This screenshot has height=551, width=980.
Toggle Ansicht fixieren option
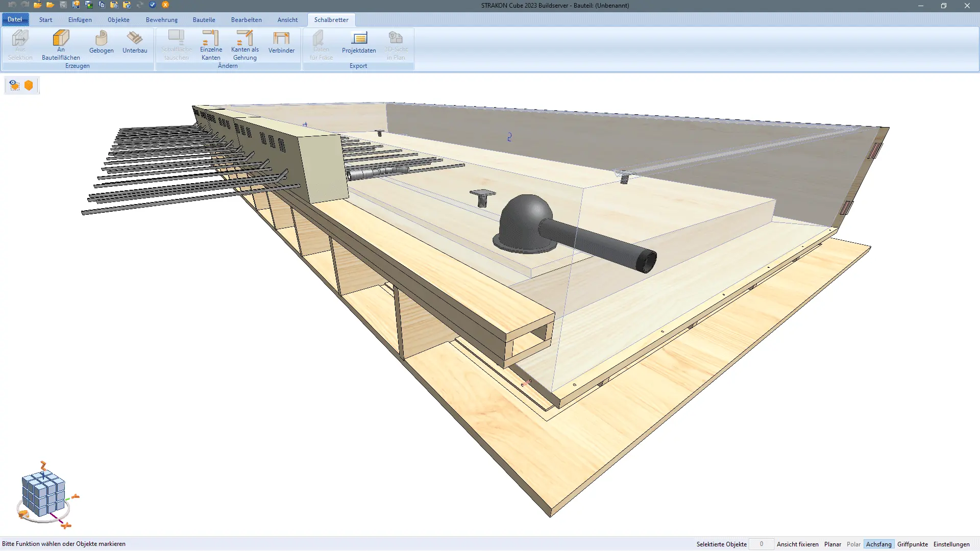(x=797, y=544)
